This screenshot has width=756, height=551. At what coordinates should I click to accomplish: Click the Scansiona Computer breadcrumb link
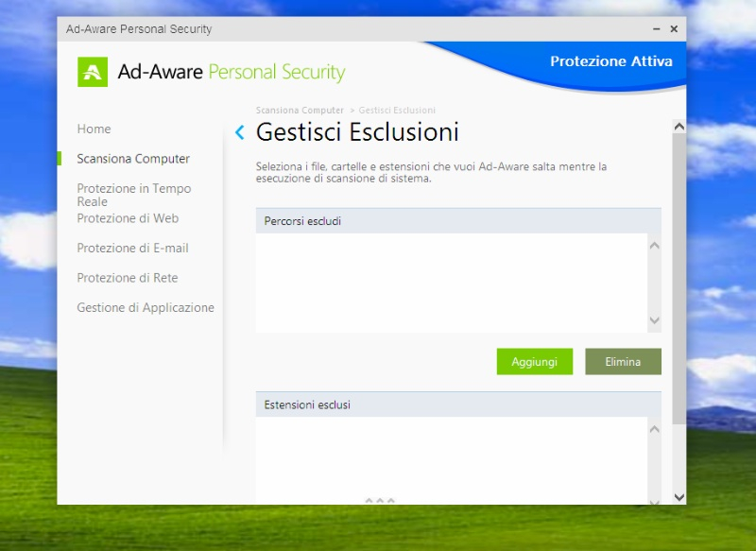(x=300, y=111)
